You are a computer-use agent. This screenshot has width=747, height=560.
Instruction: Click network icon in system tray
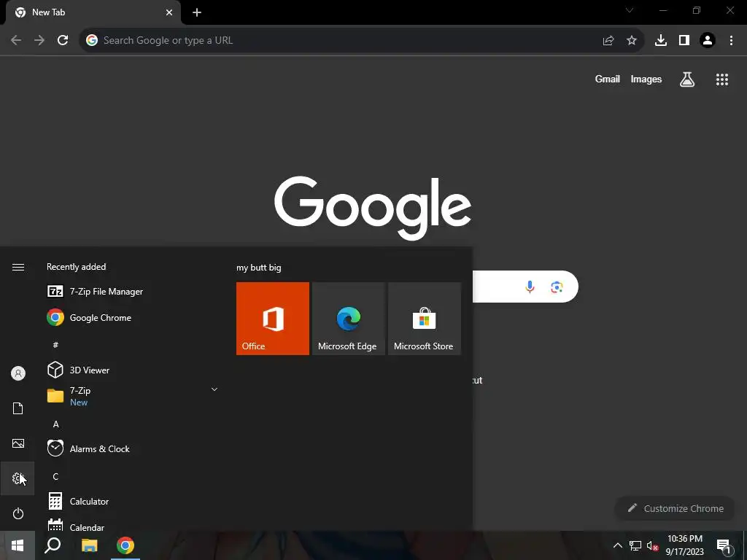pos(635,545)
